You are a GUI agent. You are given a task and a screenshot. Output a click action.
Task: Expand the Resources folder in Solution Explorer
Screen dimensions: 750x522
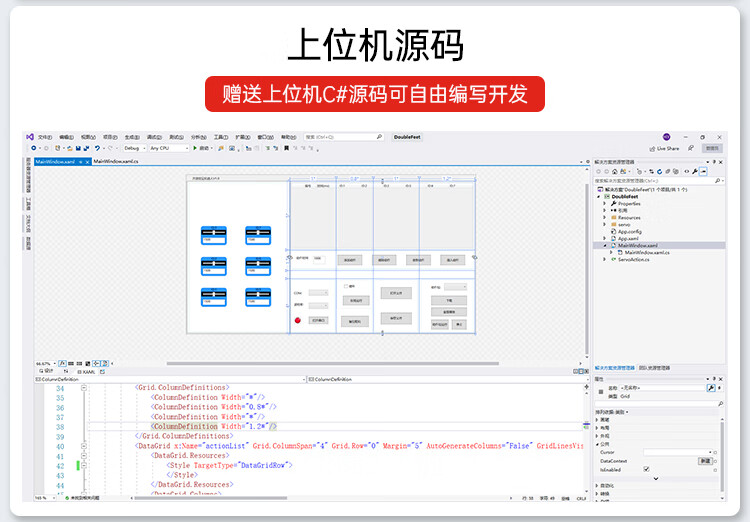[604, 217]
